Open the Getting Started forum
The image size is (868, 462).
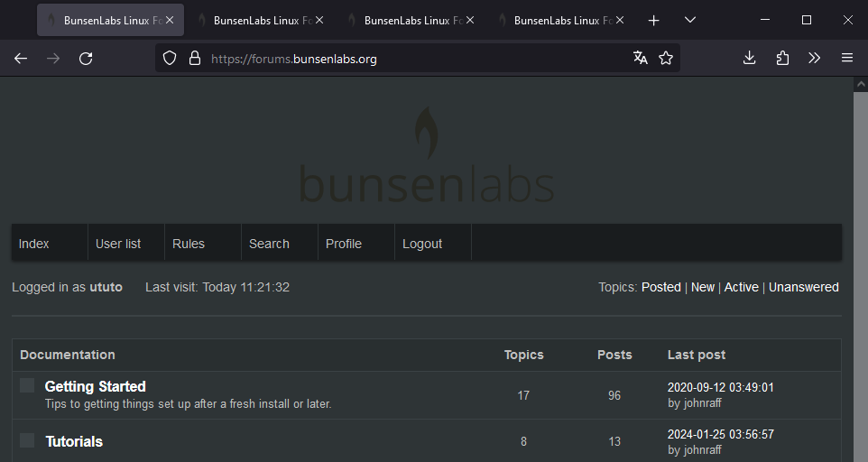point(96,386)
